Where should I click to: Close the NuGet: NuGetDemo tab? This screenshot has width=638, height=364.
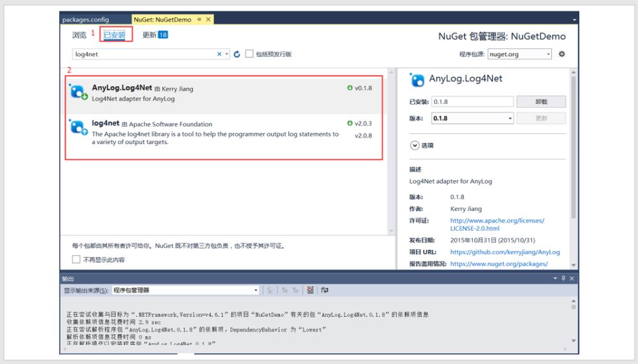(209, 19)
